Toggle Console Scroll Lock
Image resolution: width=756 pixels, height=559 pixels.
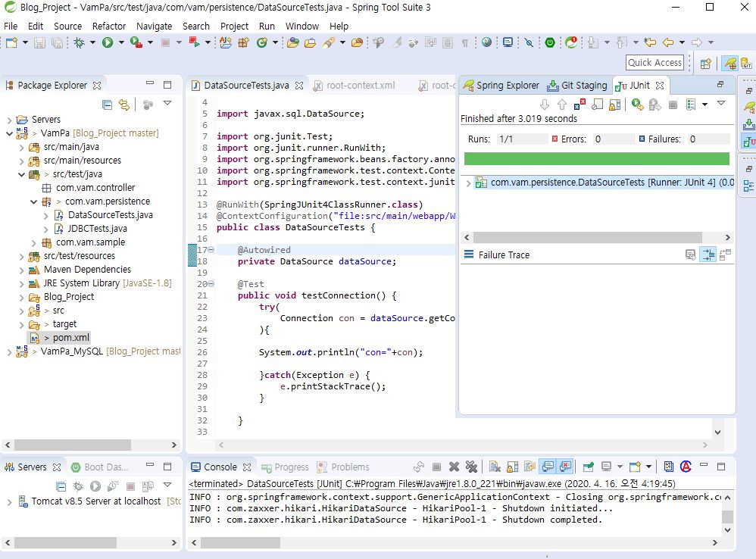pos(513,467)
